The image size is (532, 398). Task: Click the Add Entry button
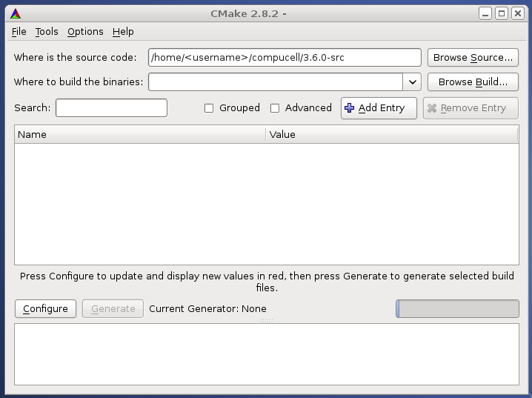(379, 108)
